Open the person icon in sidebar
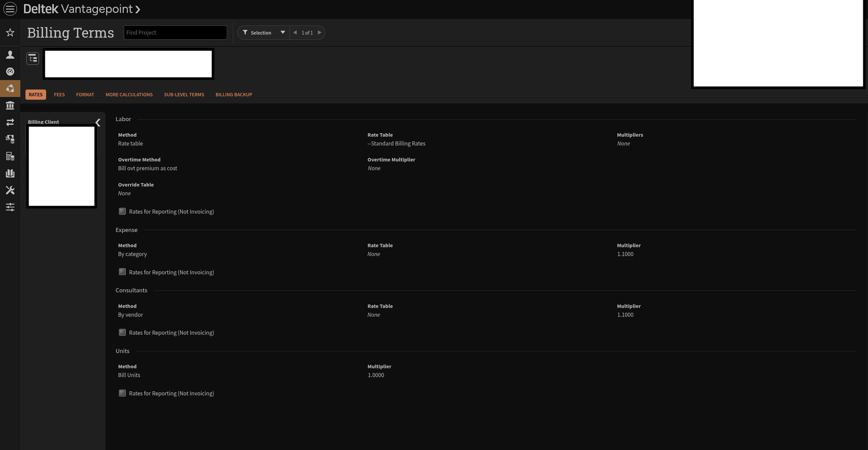868x450 pixels. pos(10,55)
